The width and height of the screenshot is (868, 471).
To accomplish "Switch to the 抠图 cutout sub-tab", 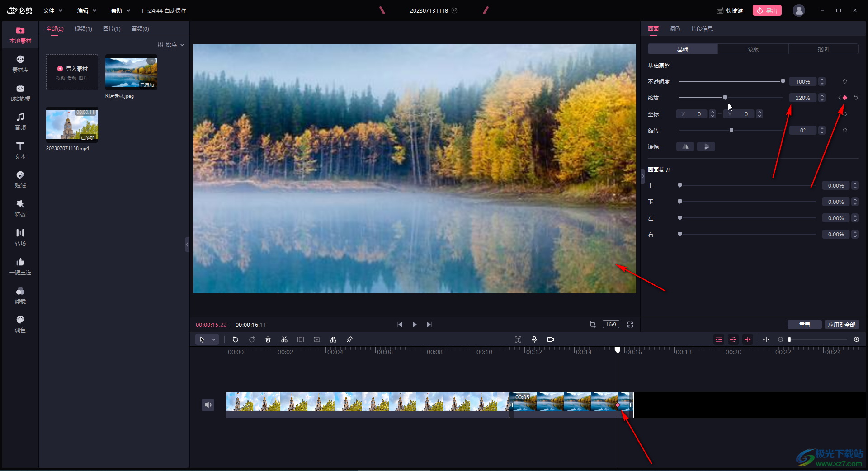I will click(x=823, y=49).
